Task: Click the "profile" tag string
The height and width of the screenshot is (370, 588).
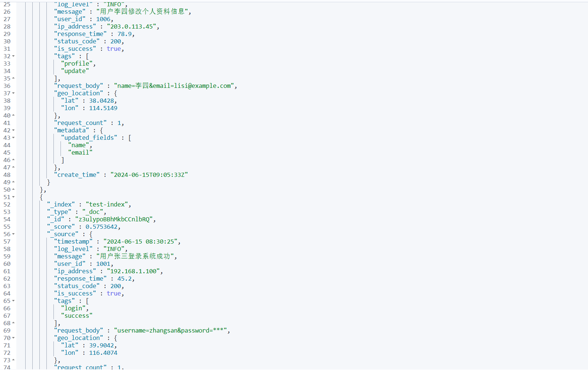Action: click(x=77, y=63)
